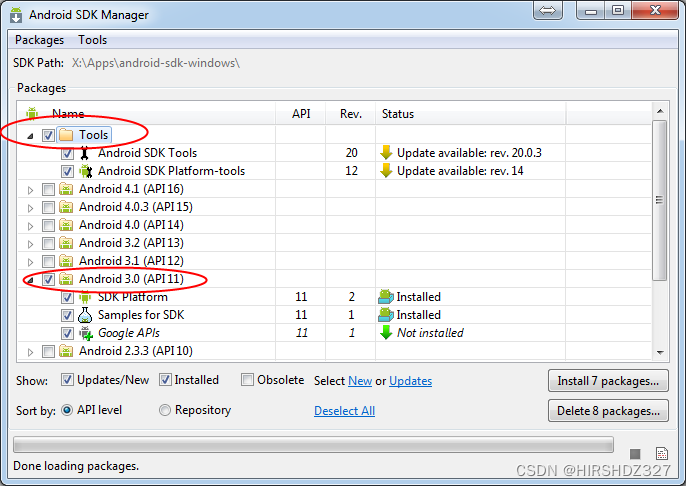Click the Rev. column header
The height and width of the screenshot is (486, 686).
(351, 114)
